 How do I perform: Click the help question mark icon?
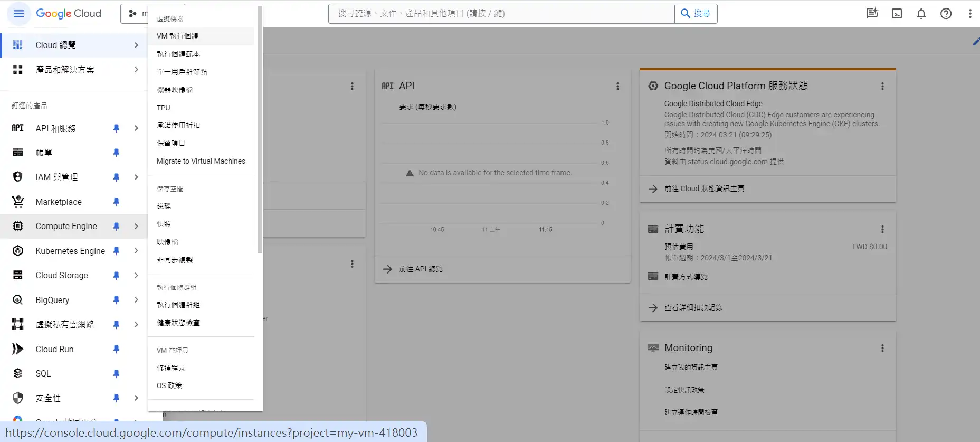coord(946,14)
